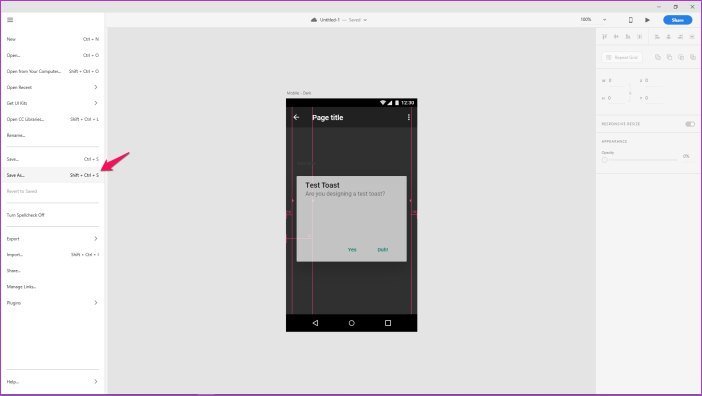Image resolution: width=702 pixels, height=396 pixels.
Task: Select the Test Toast heading
Action: [322, 185]
